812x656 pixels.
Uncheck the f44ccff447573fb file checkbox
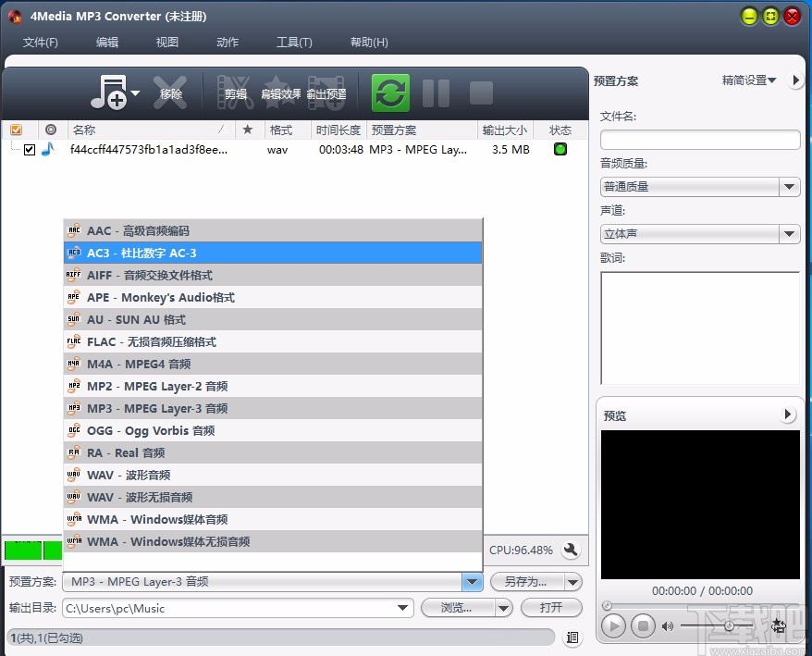click(x=31, y=149)
